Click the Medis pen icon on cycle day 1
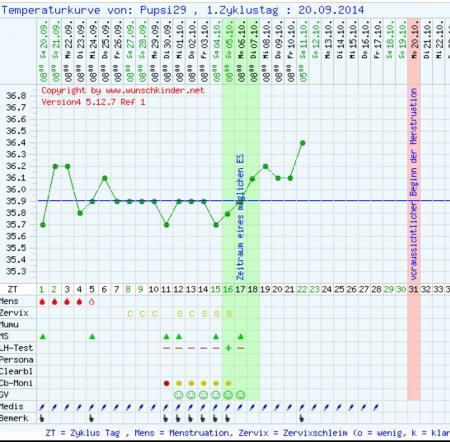The width and height of the screenshot is (450, 442). point(42,407)
